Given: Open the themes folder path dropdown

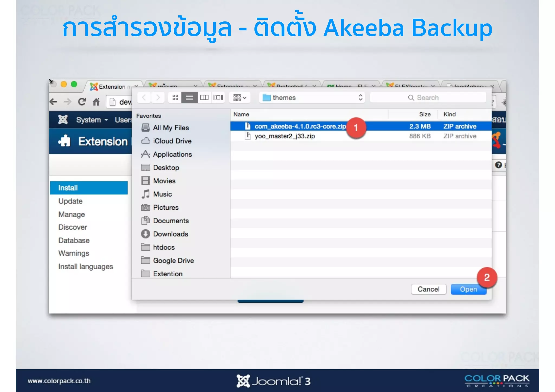Looking at the screenshot, I should coord(312,98).
